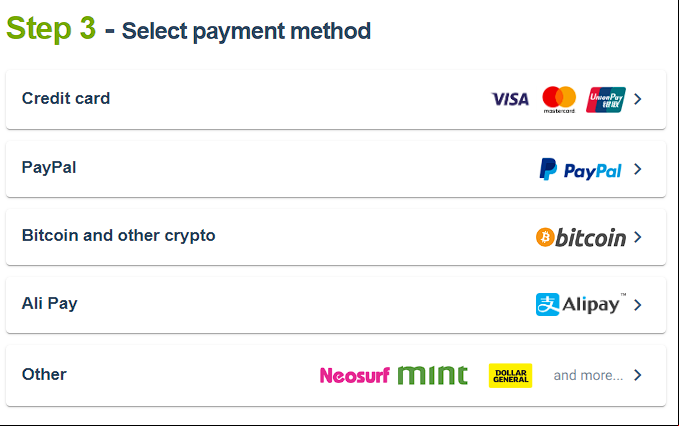Expand the Credit card row chevron

point(637,99)
